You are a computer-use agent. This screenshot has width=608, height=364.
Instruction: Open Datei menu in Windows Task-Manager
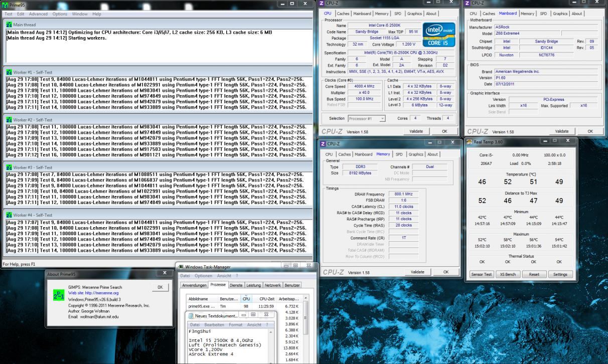185,276
